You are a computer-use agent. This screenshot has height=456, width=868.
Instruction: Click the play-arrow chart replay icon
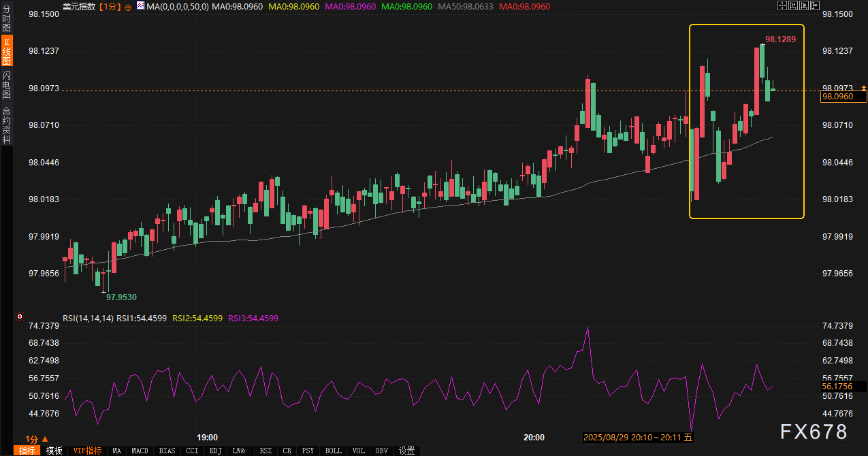tap(804, 5)
